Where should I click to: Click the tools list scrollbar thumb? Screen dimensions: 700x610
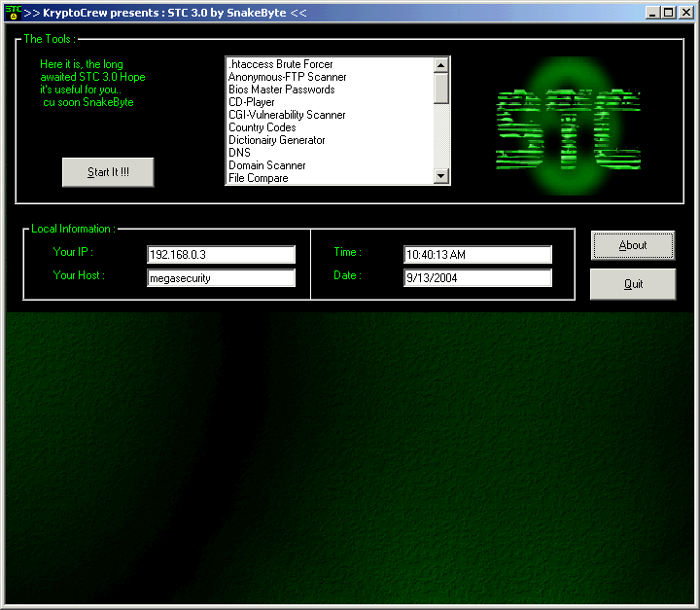441,88
